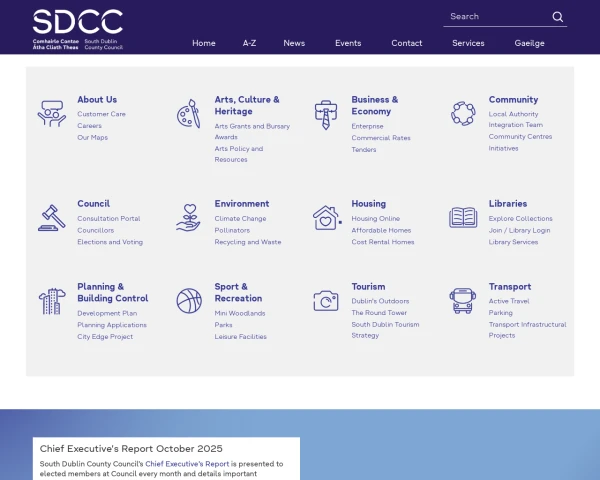Open Business & Economy heading
The width and height of the screenshot is (600, 480).
(x=375, y=105)
